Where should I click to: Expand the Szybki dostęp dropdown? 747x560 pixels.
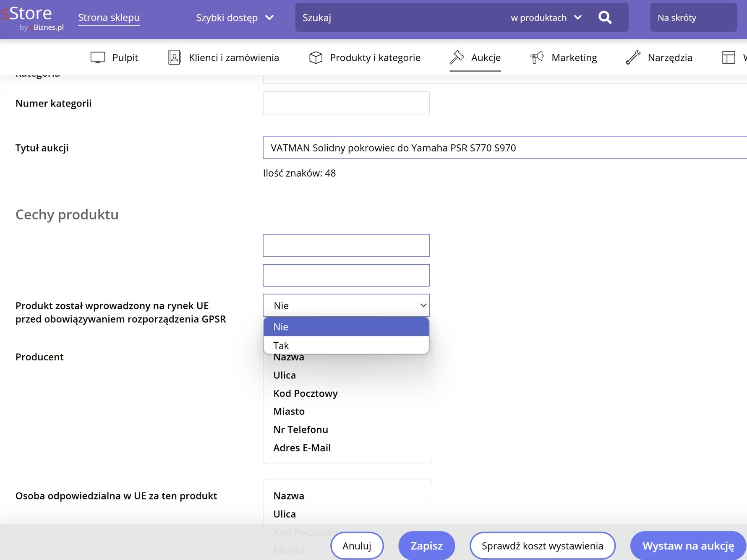pos(235,18)
